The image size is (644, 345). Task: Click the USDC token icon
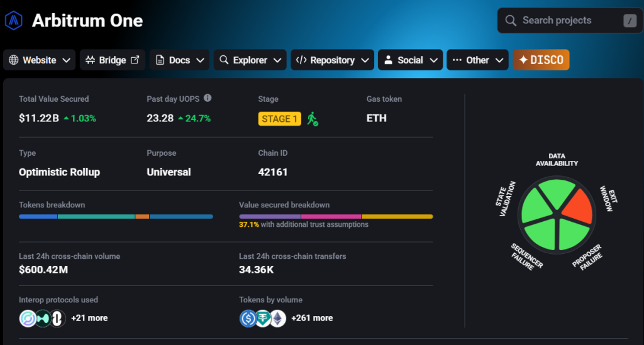coord(248,319)
